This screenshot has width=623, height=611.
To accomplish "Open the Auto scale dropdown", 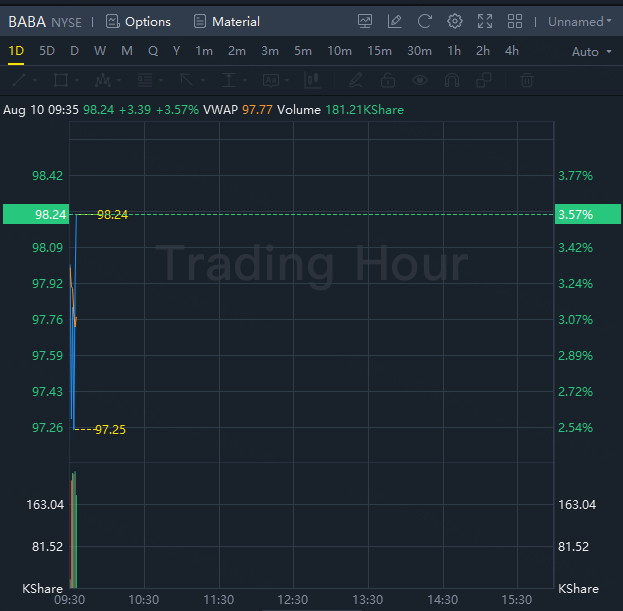I will point(590,51).
